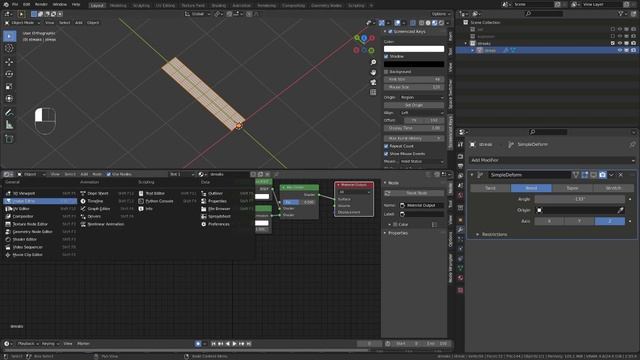Remove the SimpleDeform modifier with X
This screenshot has height=360, width=640.
coord(621,175)
